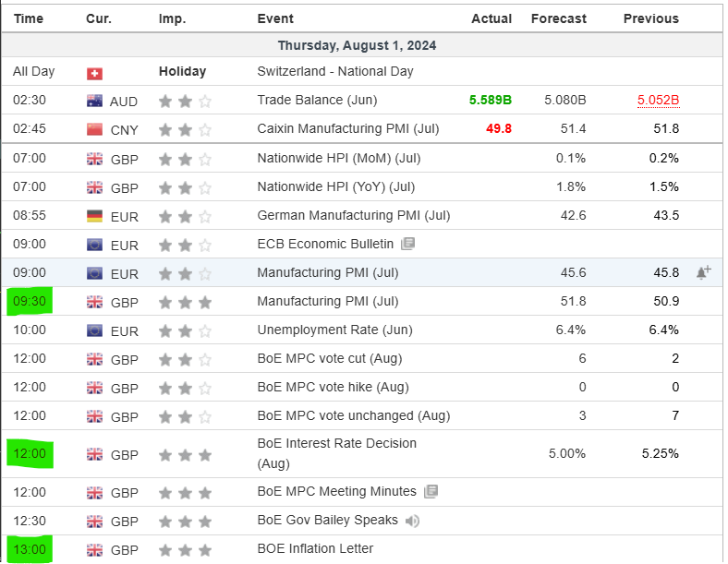Click the highlighted 13:00 time cell
Screen dimensions: 728x564
pyautogui.click(x=30, y=548)
